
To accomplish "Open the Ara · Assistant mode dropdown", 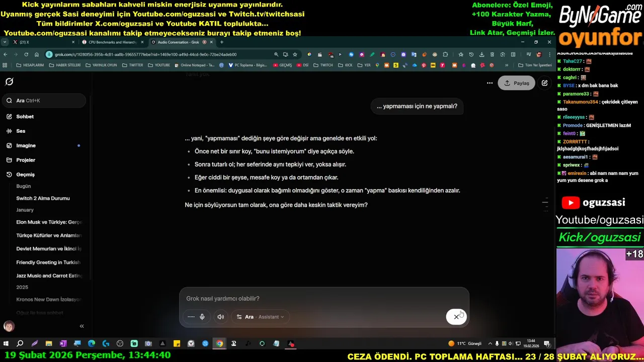I will point(260,317).
